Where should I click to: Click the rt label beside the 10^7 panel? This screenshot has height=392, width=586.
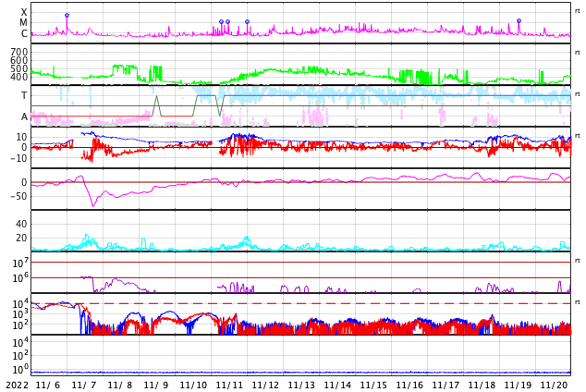coord(578,260)
